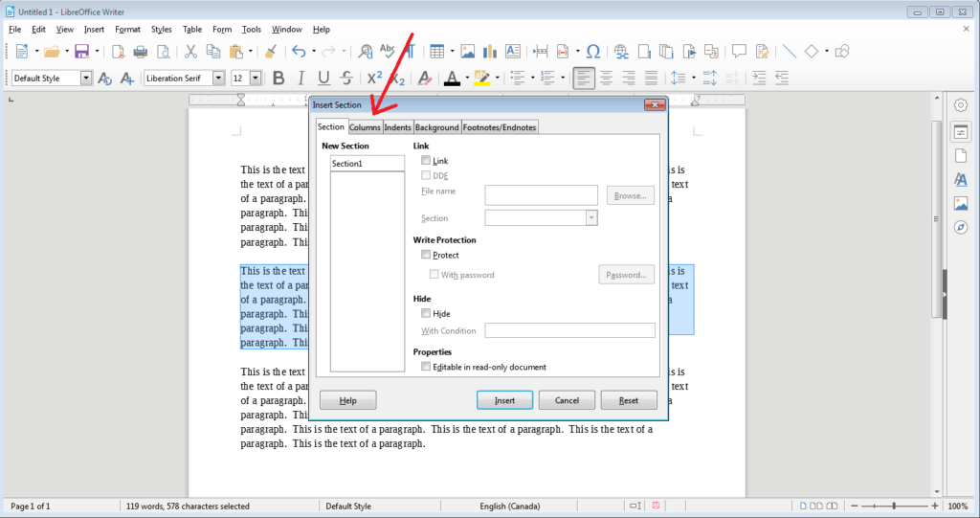Switch to the Background tab
This screenshot has width=980, height=518.
point(436,127)
